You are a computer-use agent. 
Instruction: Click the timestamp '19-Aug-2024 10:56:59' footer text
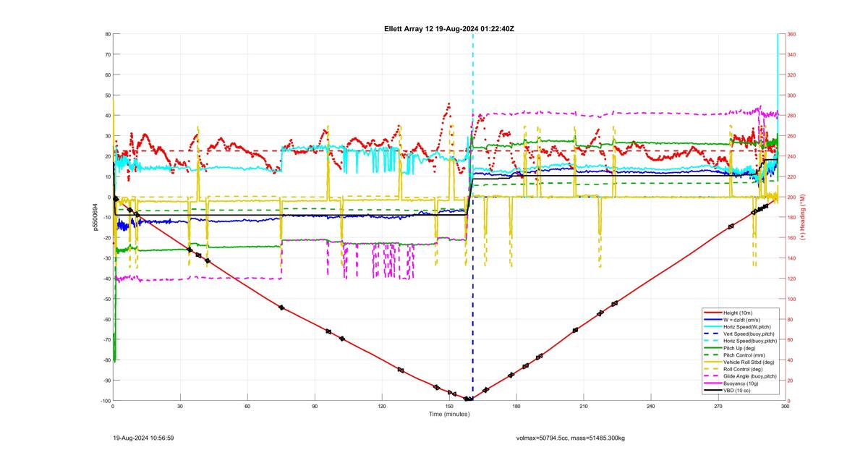[x=143, y=438]
